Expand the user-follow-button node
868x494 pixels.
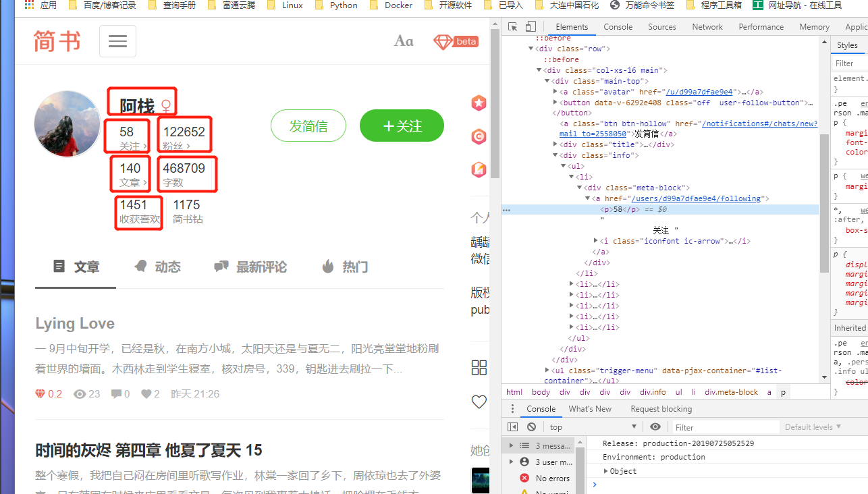pos(555,103)
